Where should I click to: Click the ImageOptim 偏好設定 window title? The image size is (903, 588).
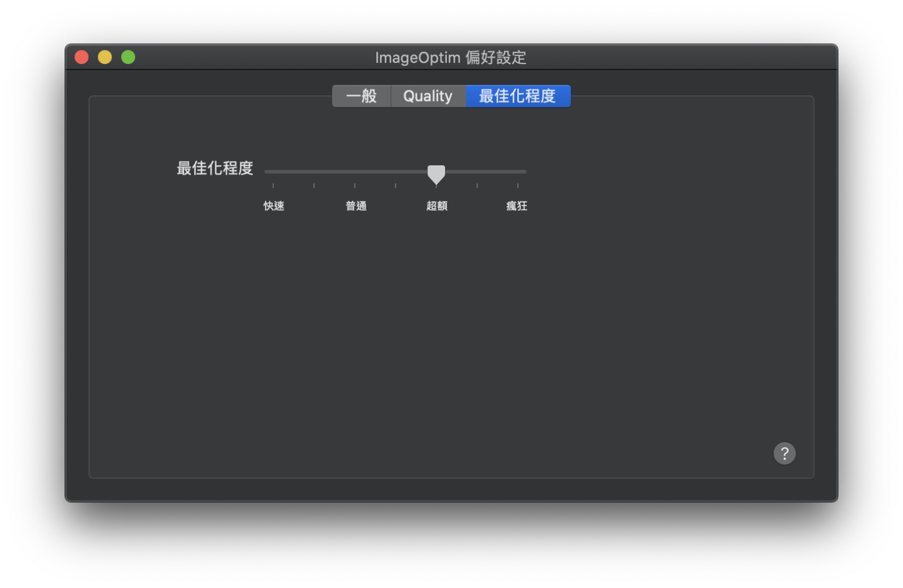click(451, 58)
